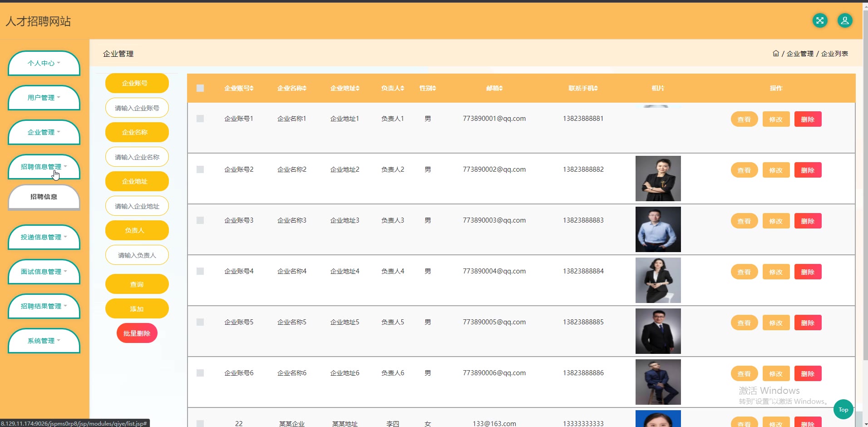868x427 pixels.
Task: Collapse the 招聘信息管理 sidebar menu
Action: point(44,167)
